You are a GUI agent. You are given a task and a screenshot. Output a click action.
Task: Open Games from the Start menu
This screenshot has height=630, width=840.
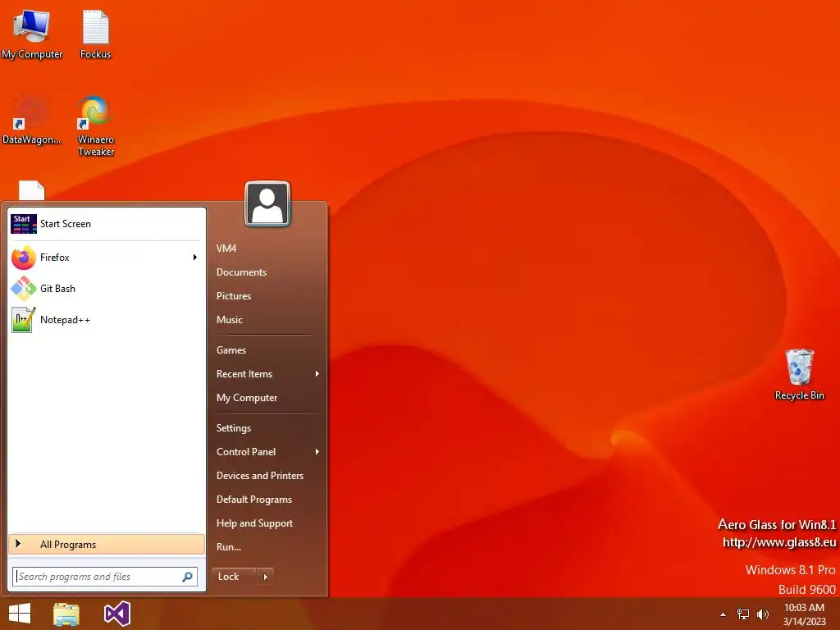click(x=231, y=350)
